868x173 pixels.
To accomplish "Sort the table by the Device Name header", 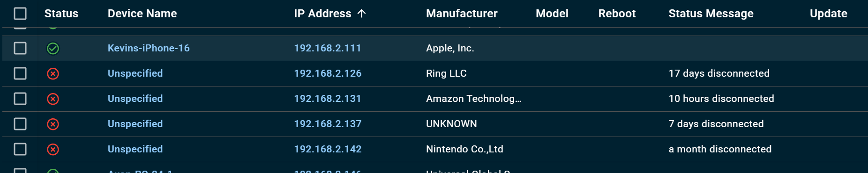I will pos(142,14).
